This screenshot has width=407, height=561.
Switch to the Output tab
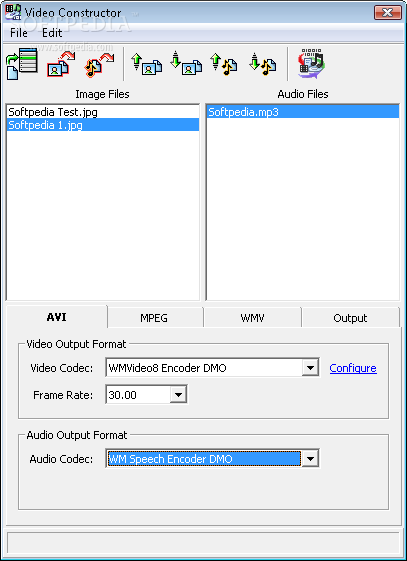[350, 318]
